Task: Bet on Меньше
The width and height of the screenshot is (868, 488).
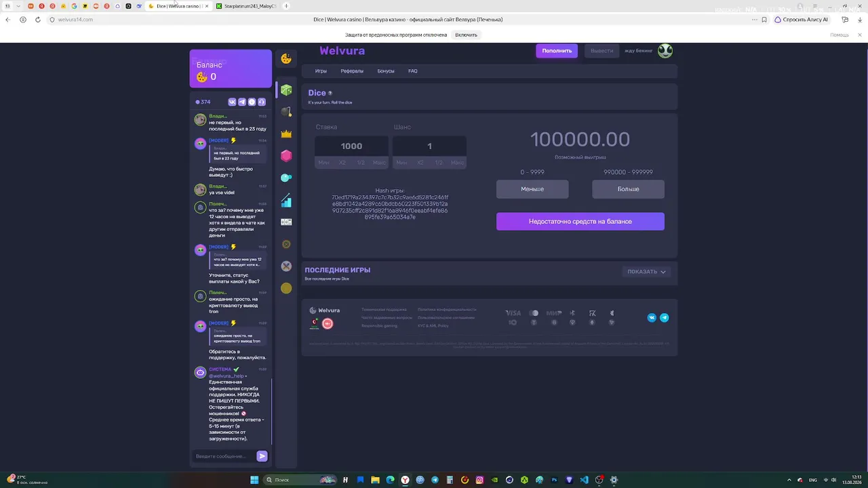Action: pyautogui.click(x=532, y=189)
